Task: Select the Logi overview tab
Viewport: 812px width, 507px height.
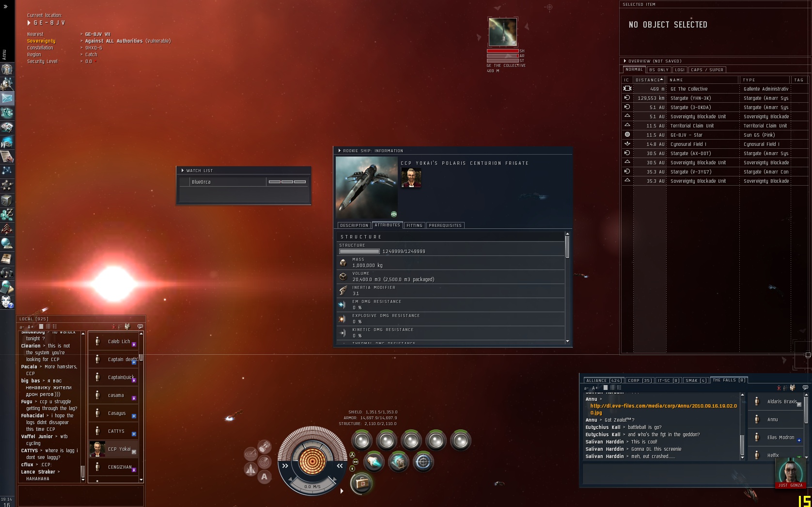Action: click(680, 70)
